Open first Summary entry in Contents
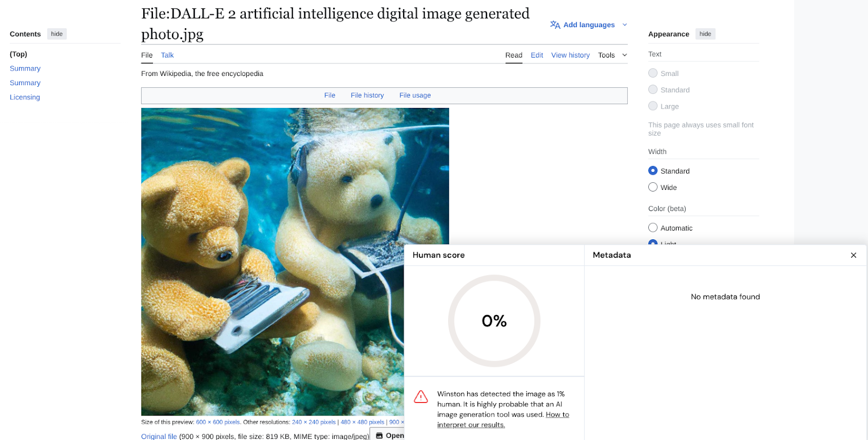 tap(25, 69)
